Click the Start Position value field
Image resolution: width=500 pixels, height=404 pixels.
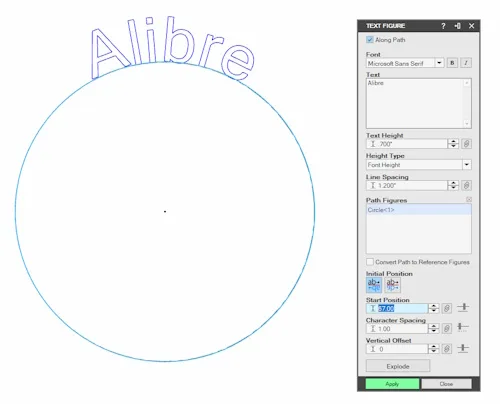pos(397,308)
